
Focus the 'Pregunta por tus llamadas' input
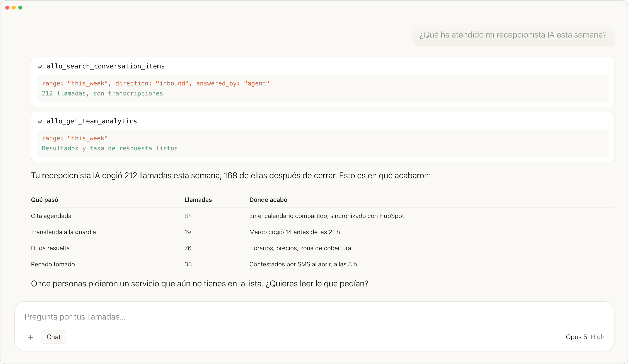pos(314,317)
